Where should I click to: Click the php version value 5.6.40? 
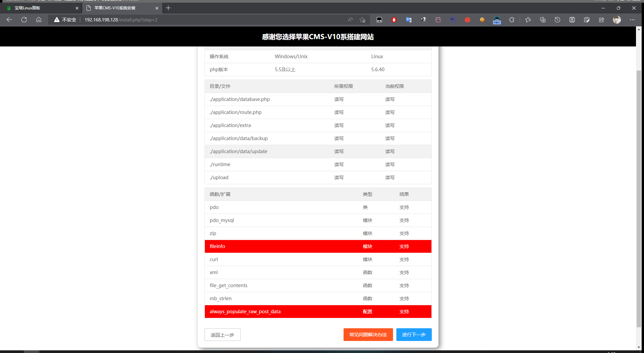[x=378, y=70]
